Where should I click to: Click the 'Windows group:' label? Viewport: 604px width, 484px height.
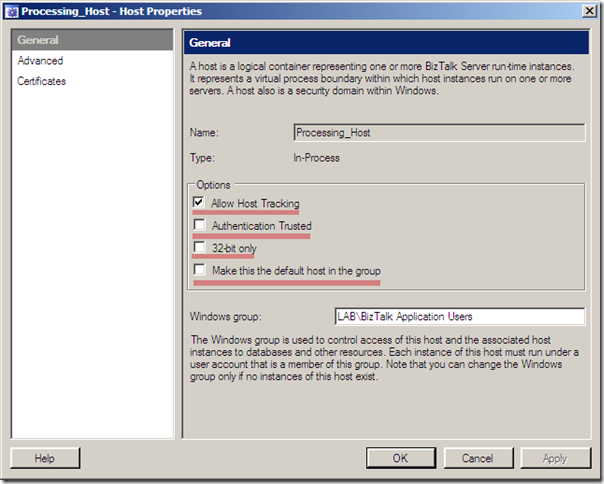coord(225,317)
